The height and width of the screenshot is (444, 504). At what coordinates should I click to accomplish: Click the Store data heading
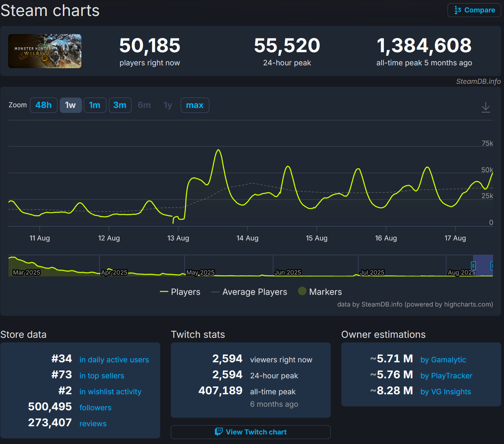coord(24,335)
